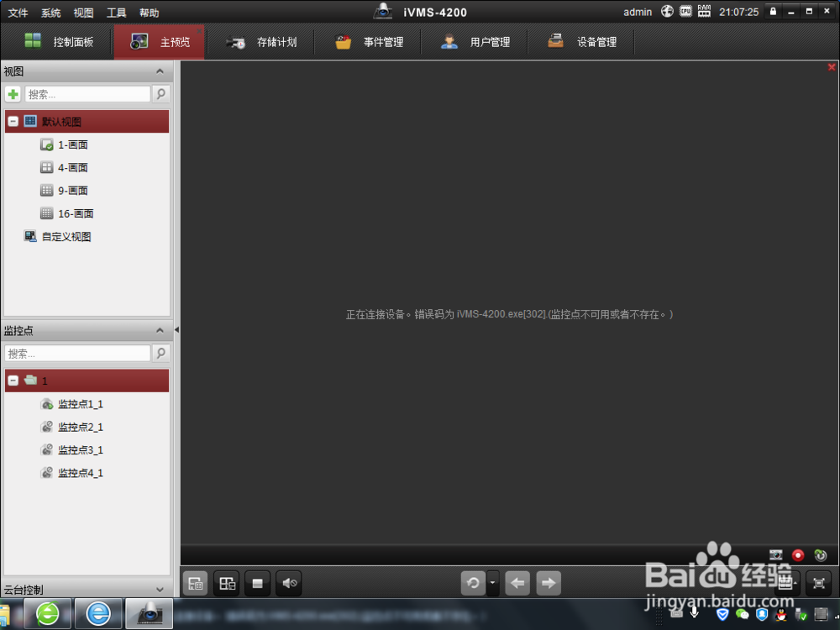Open the green 360 browser in the taskbar

(x=48, y=613)
